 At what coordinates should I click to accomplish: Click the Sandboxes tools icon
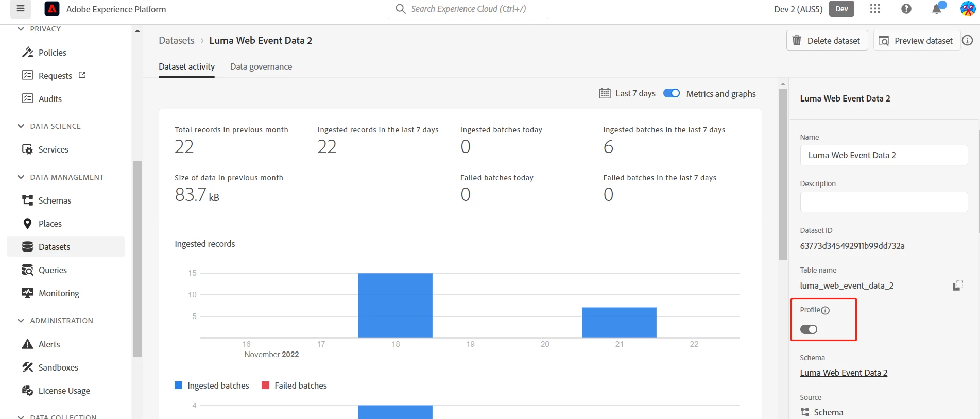(x=28, y=367)
